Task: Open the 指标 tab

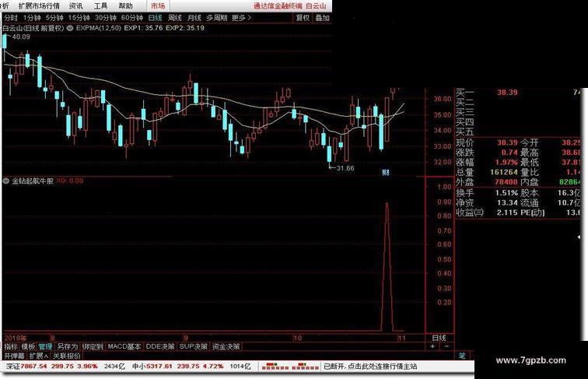Action: point(11,346)
